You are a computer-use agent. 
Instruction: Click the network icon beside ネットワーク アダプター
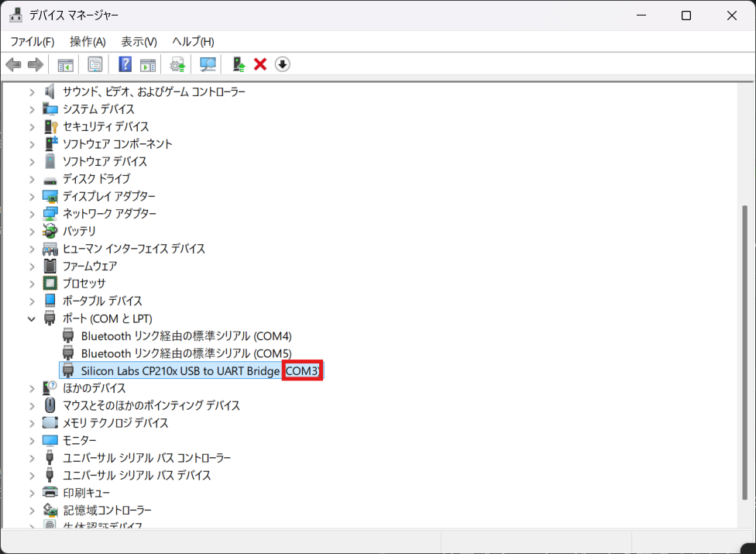pos(50,214)
